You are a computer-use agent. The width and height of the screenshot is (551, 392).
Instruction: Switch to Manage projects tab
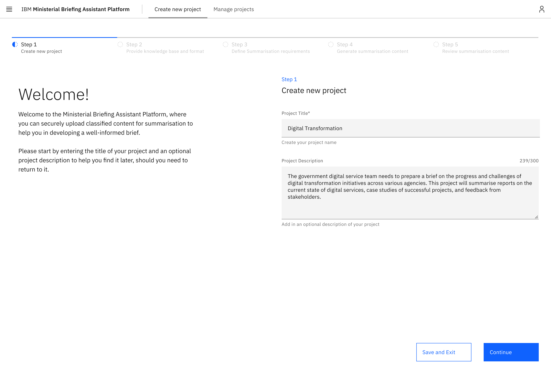pyautogui.click(x=234, y=9)
